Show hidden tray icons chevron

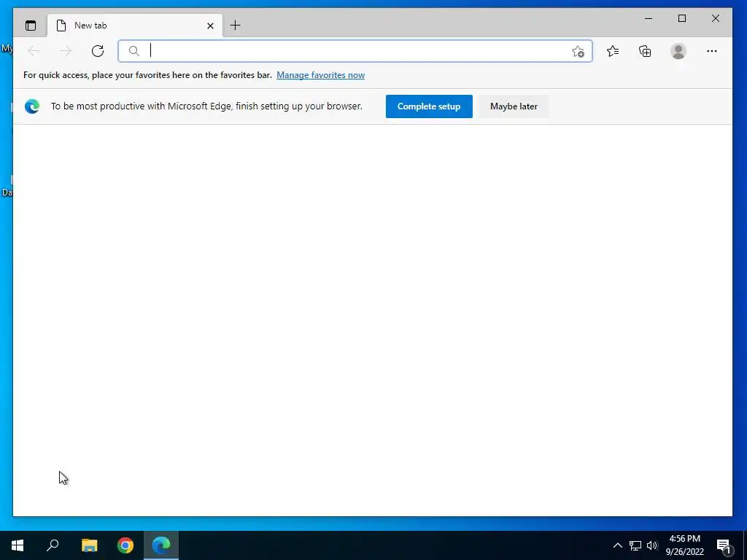coord(617,545)
